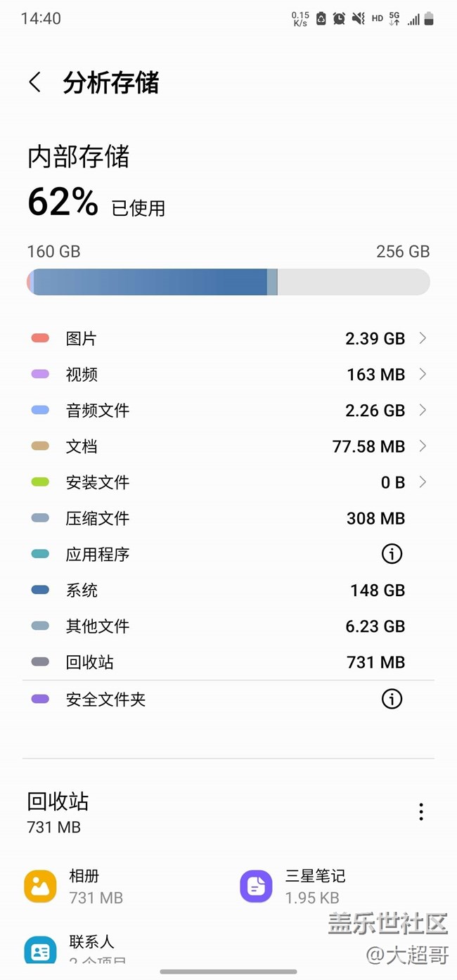The height and width of the screenshot is (980, 457).
Task: Select the 压缩文件 308 MB row
Action: point(228,518)
